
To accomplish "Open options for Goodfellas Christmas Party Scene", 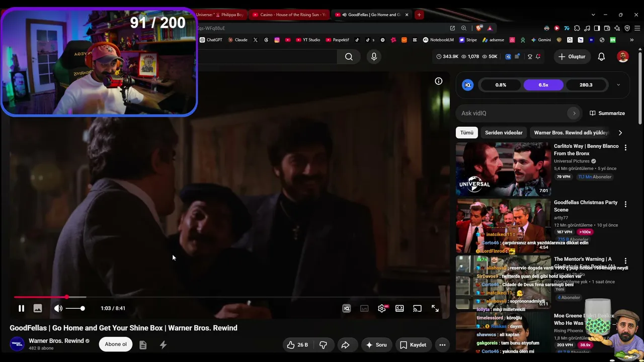I will [625, 204].
